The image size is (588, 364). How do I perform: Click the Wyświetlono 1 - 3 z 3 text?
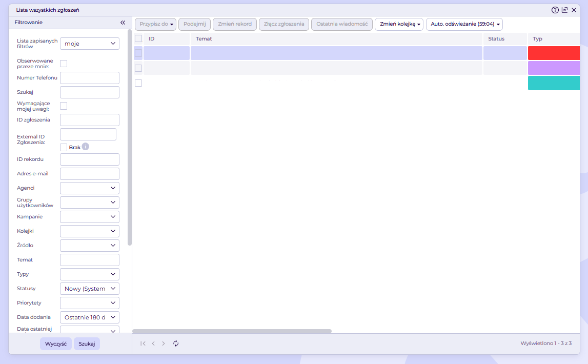[x=546, y=343]
